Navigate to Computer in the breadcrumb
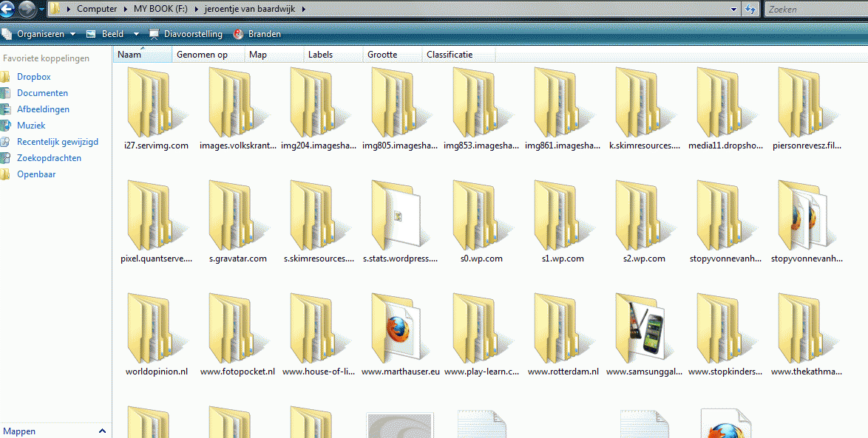The width and height of the screenshot is (868, 438). [x=97, y=9]
